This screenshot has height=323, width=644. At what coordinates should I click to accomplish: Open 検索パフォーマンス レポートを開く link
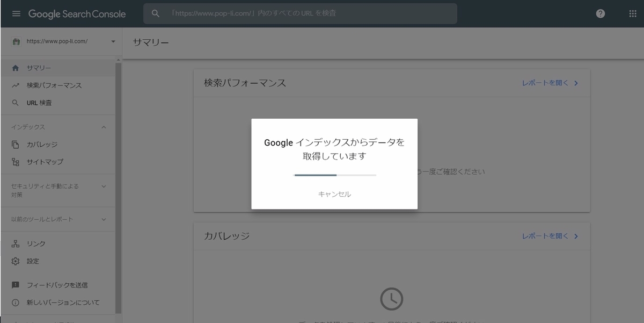tap(545, 83)
